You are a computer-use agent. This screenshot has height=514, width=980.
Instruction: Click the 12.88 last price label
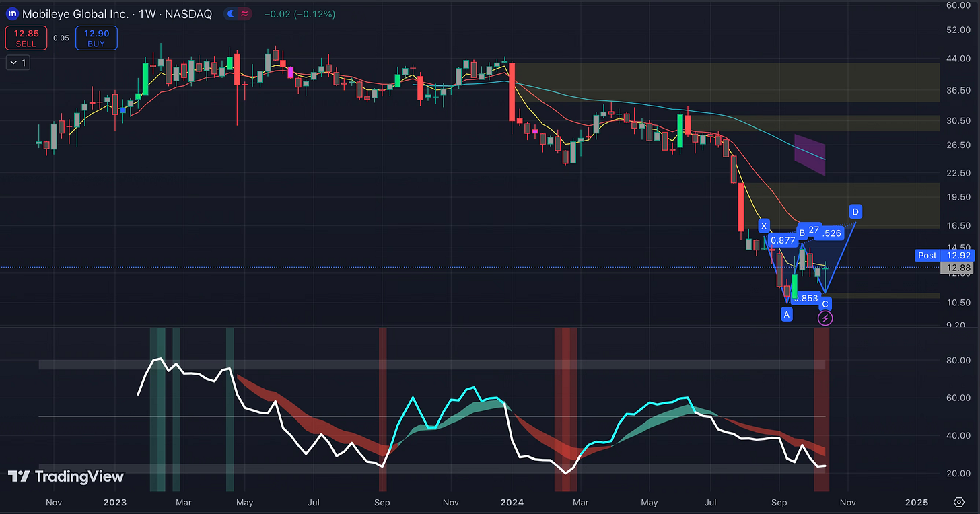(957, 268)
